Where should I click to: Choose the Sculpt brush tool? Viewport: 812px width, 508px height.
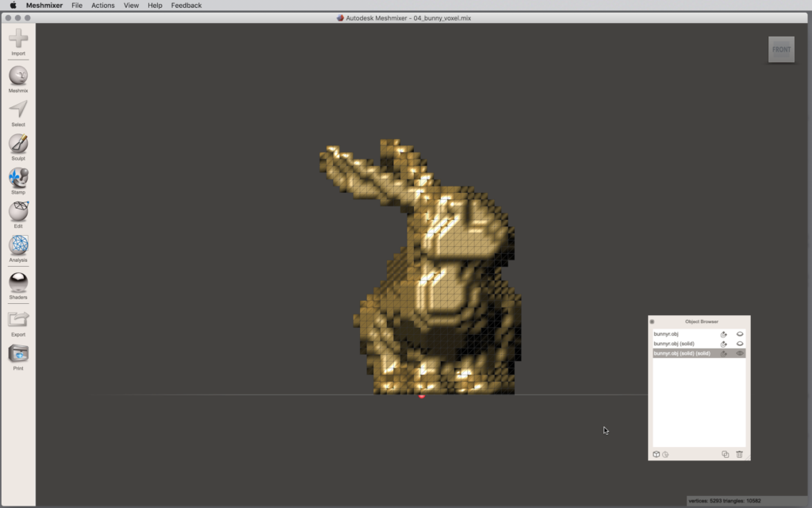point(18,144)
